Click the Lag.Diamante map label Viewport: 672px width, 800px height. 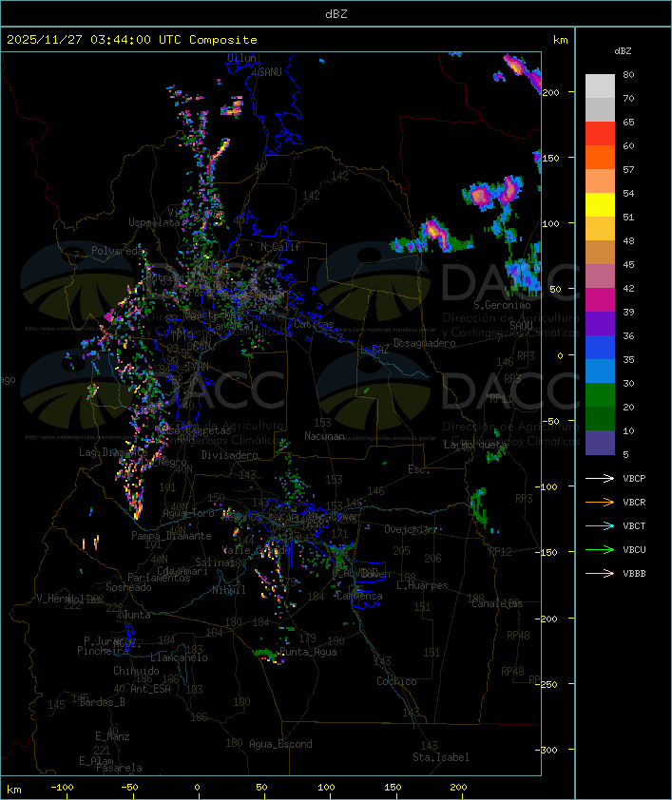(113, 452)
